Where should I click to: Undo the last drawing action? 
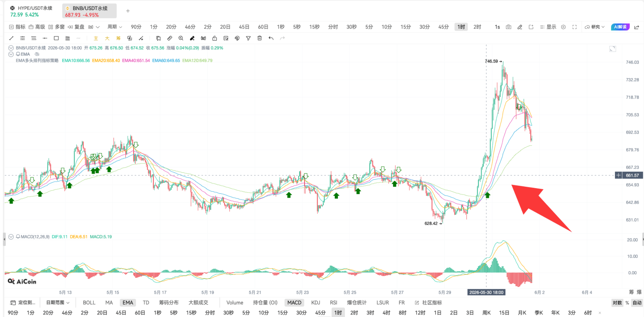[271, 38]
